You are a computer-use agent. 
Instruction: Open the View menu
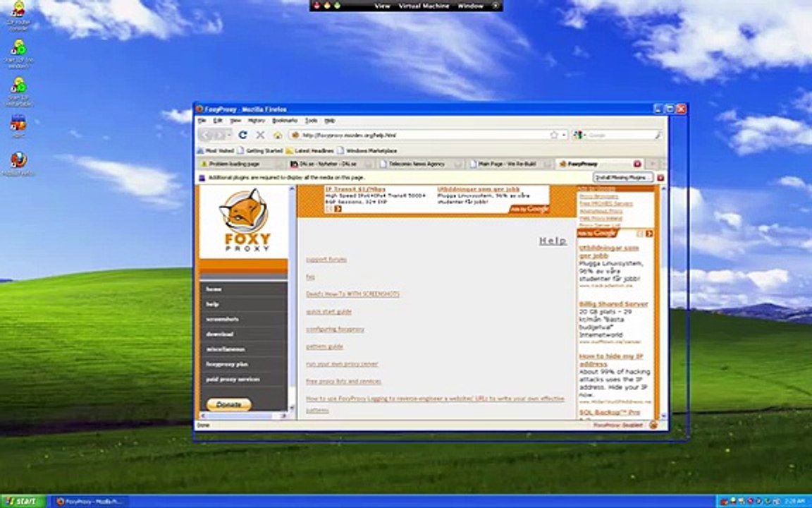click(x=235, y=120)
